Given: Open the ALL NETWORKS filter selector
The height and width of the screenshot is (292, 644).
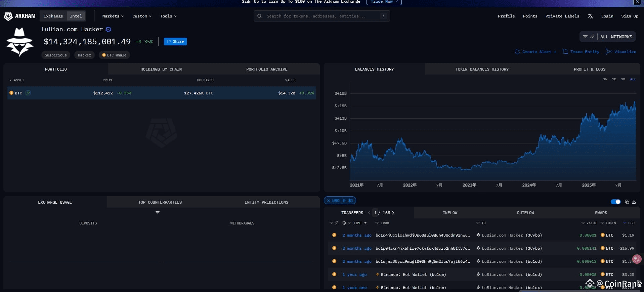Looking at the screenshot, I should [616, 37].
